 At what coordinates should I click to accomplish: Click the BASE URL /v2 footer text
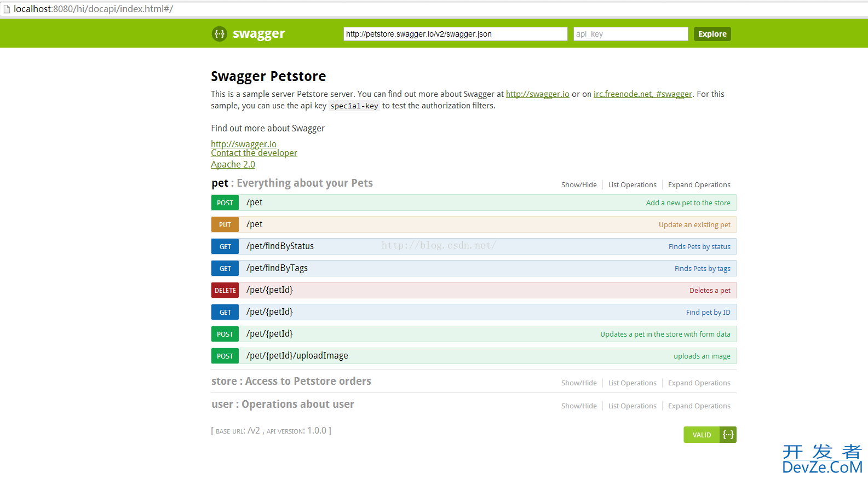click(x=238, y=431)
